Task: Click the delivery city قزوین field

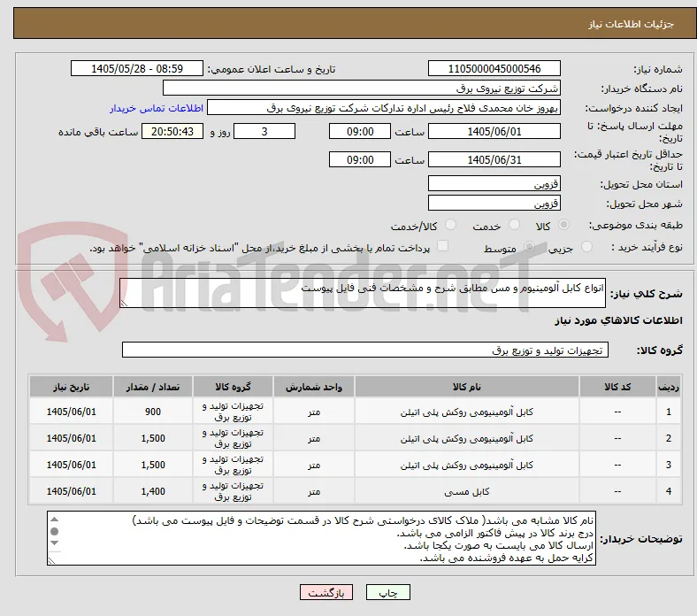Action: [494, 203]
